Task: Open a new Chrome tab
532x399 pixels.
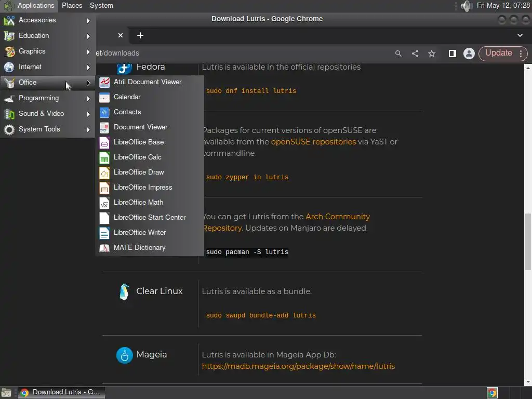Action: (140, 35)
